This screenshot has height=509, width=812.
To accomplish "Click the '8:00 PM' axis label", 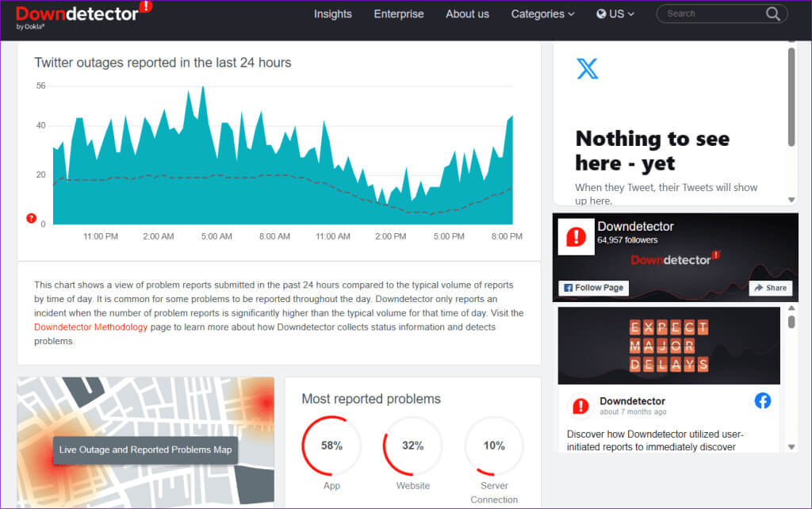I will click(507, 236).
